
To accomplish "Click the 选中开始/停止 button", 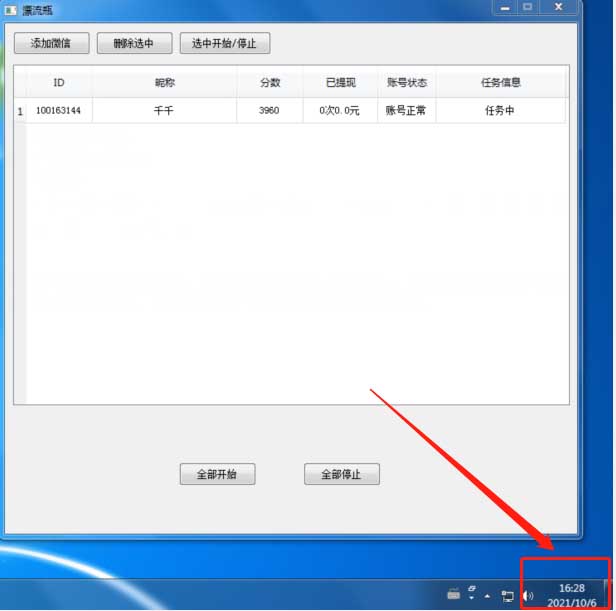I will coord(225,44).
